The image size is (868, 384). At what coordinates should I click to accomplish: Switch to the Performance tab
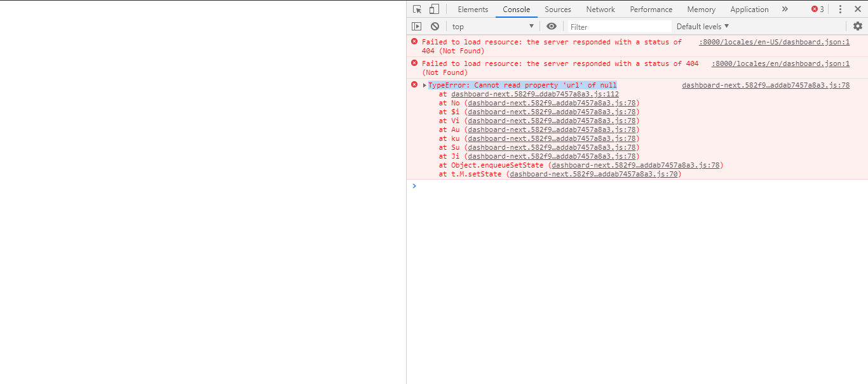pyautogui.click(x=651, y=9)
